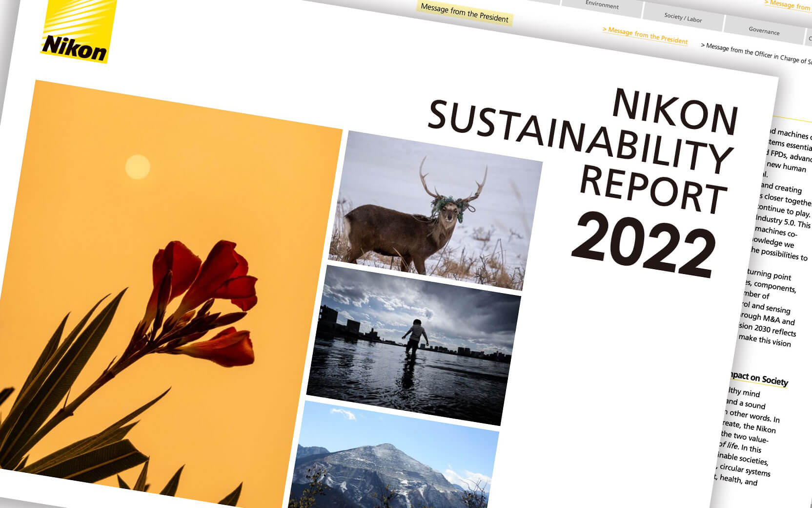Click the pale sun in the orange sky

[138, 167]
